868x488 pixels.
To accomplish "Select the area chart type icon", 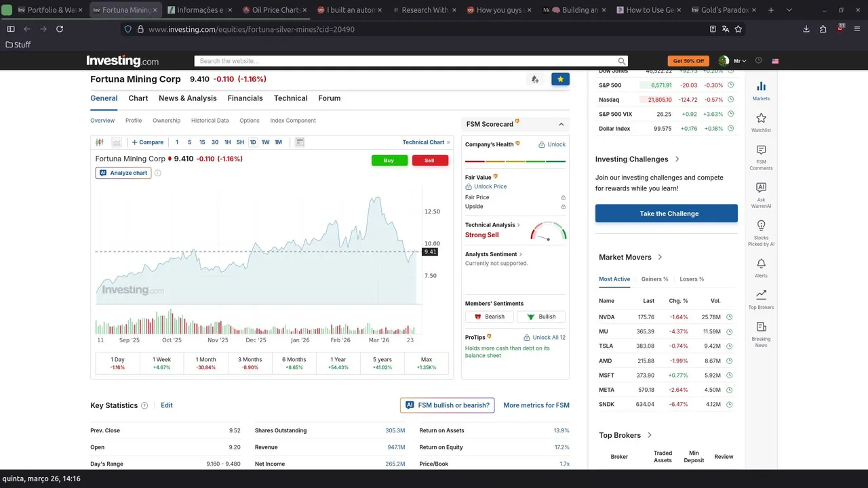I will click(x=117, y=142).
